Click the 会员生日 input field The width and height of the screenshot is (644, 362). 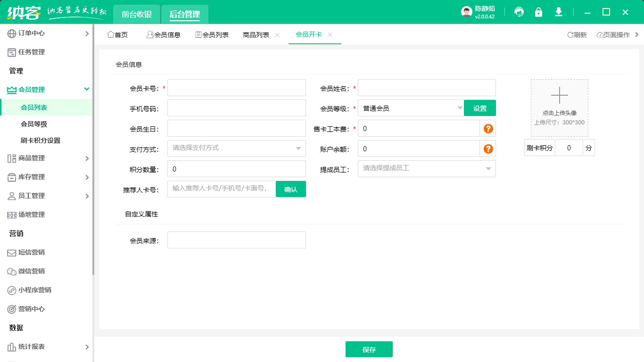[x=237, y=128]
